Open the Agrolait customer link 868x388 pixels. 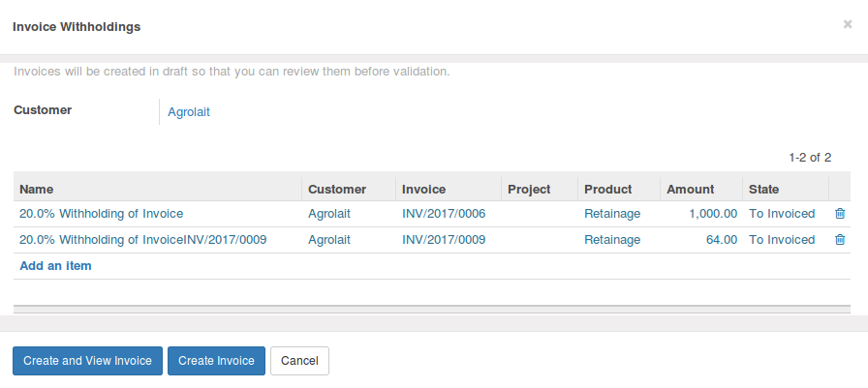pos(189,112)
